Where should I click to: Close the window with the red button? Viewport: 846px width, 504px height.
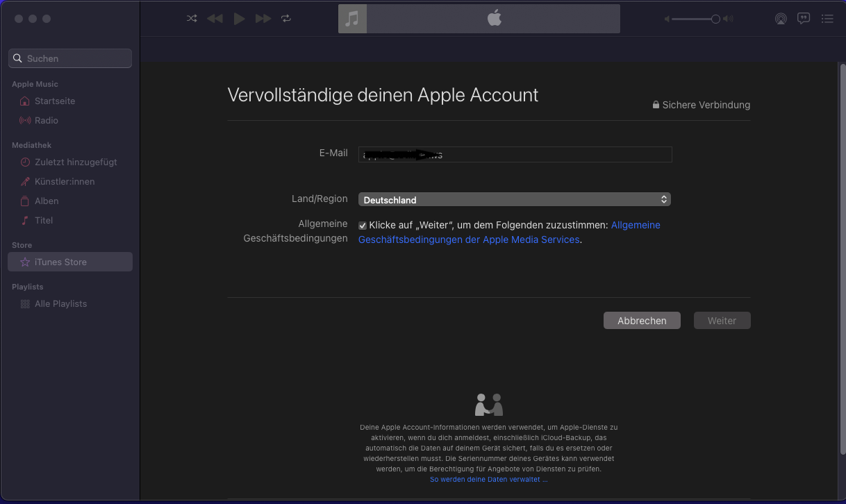[x=19, y=19]
